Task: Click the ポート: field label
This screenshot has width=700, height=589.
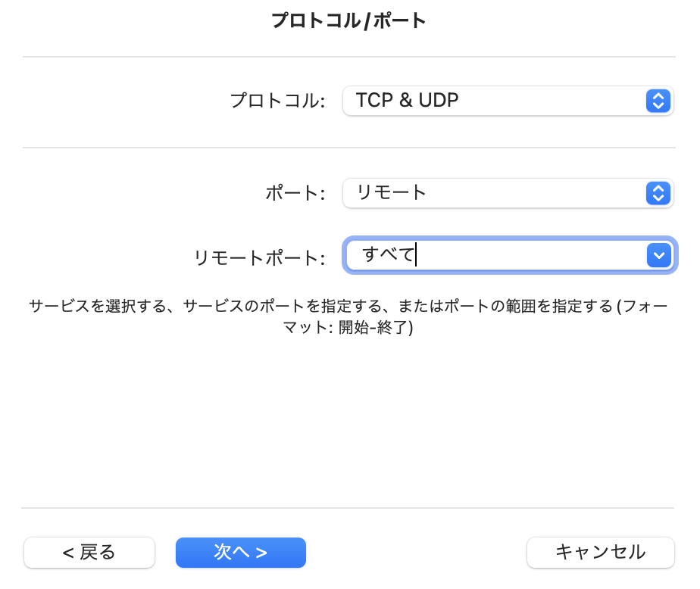Action: tap(295, 193)
